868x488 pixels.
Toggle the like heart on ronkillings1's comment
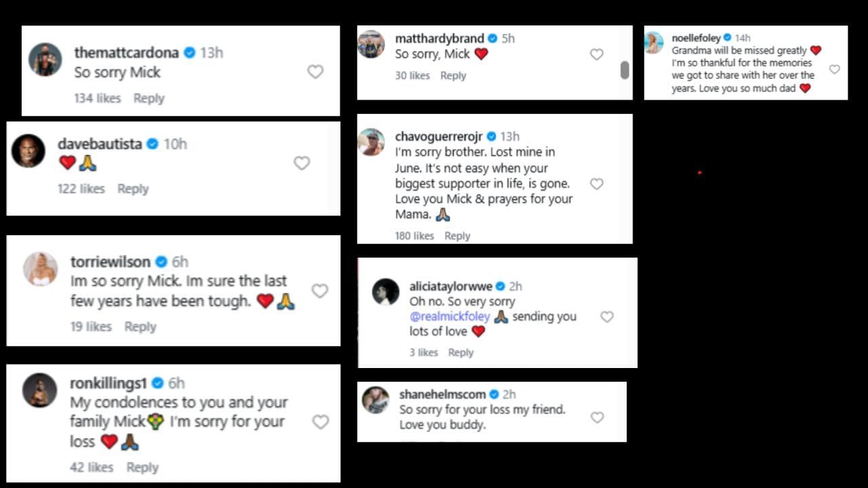321,422
